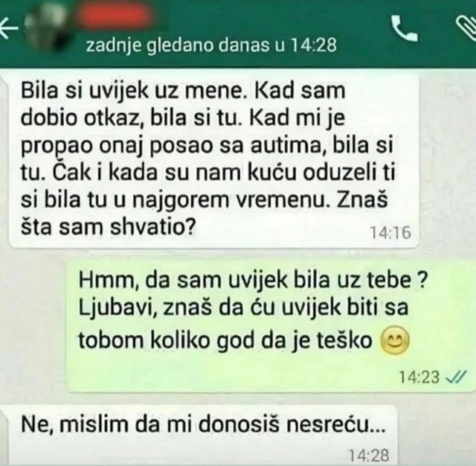Open attachments with the paperclip icon
Viewport: 476px width, 466px height.
(467, 26)
